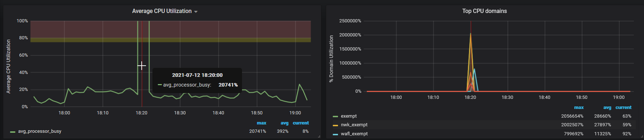Toggle avg_processor_busy legend series
The width and height of the screenshot is (644, 140).
pos(40,131)
